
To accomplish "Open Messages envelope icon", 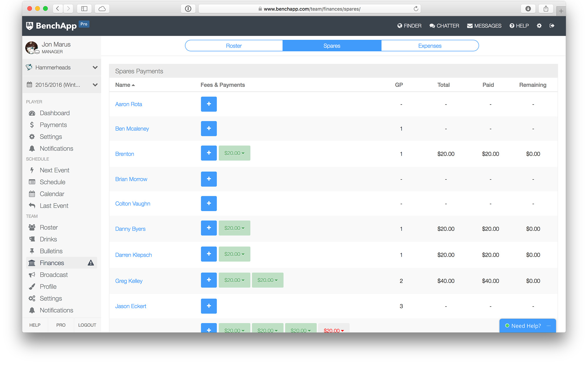I will click(x=484, y=26).
